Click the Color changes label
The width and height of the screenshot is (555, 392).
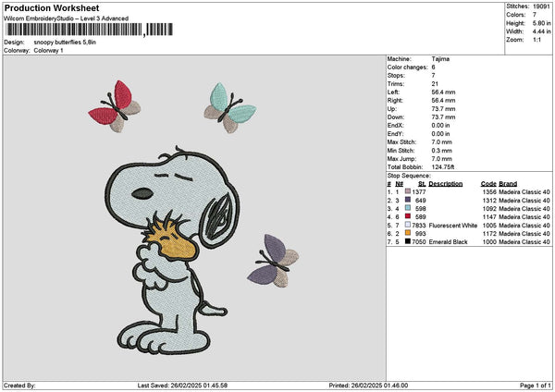point(407,67)
